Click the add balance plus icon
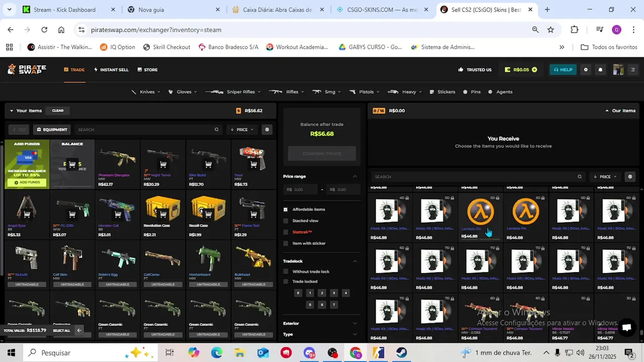 [x=534, y=70]
